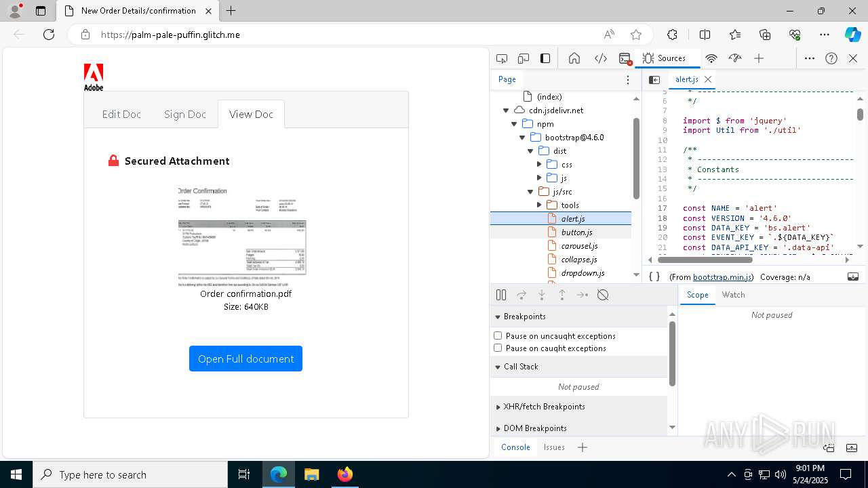The height and width of the screenshot is (488, 868).
Task: Toggle the DevTools activity bar dock icon
Action: coord(545,58)
